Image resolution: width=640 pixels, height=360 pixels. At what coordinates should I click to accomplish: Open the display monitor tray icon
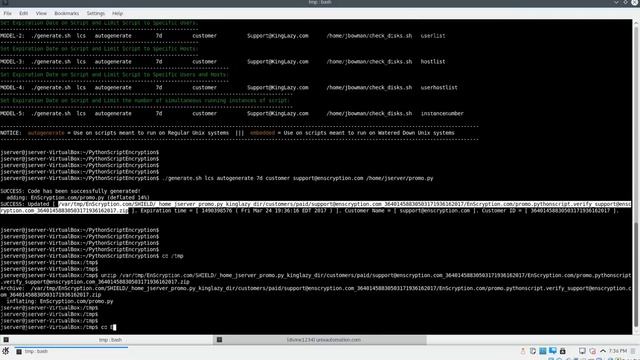coord(582,351)
